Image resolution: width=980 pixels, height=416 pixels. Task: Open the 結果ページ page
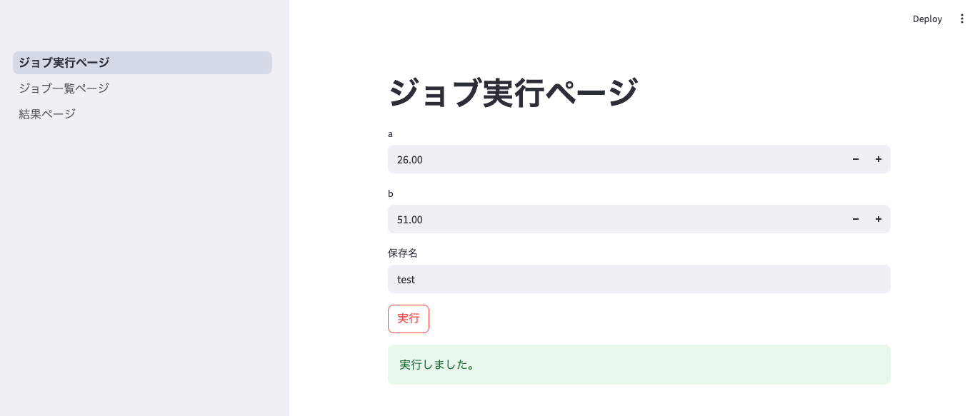[46, 113]
